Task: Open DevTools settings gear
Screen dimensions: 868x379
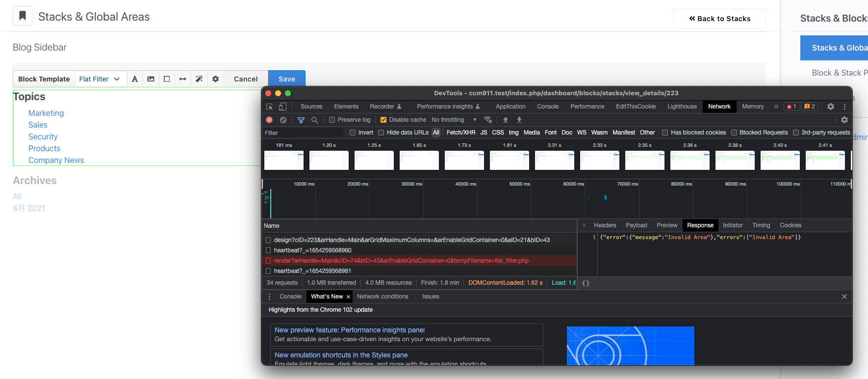Action: pyautogui.click(x=831, y=107)
